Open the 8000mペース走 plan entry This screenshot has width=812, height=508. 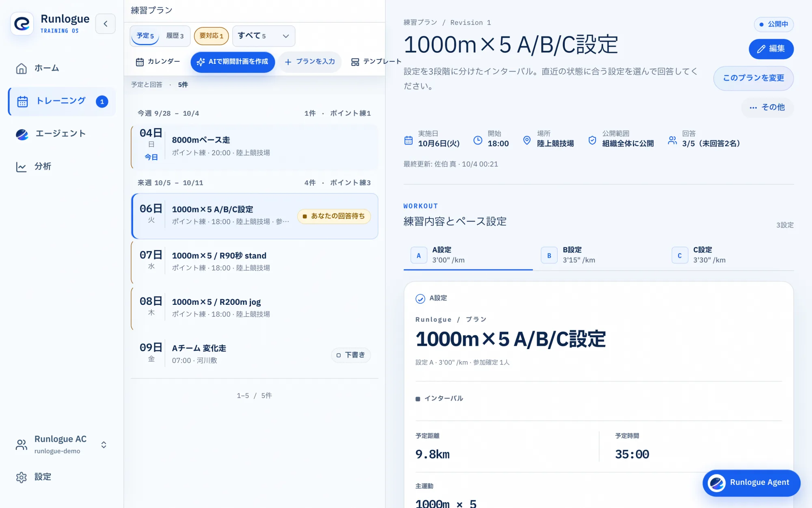tap(255, 147)
